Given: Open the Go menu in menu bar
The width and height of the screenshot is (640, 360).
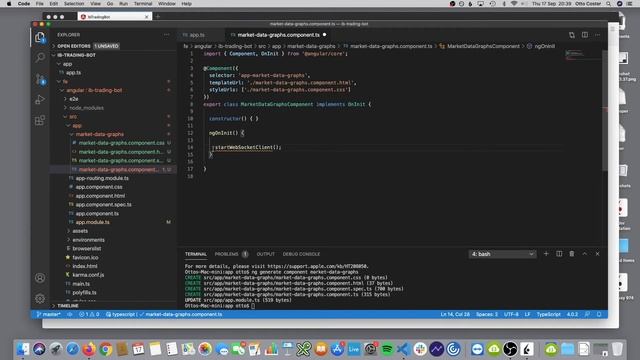Looking at the screenshot, I should tap(110, 4).
